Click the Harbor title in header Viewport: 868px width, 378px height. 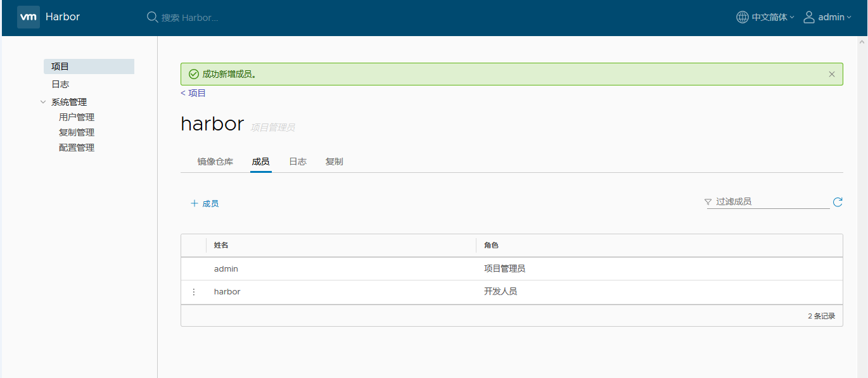click(63, 17)
